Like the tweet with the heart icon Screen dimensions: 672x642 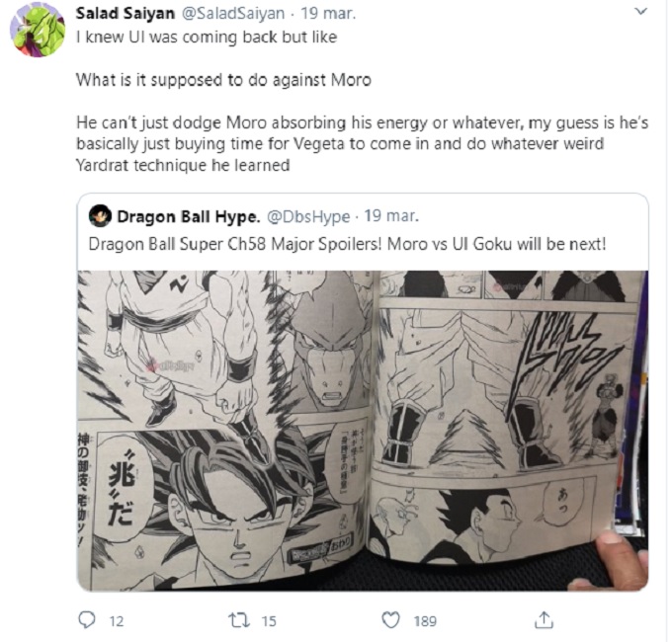391,620
